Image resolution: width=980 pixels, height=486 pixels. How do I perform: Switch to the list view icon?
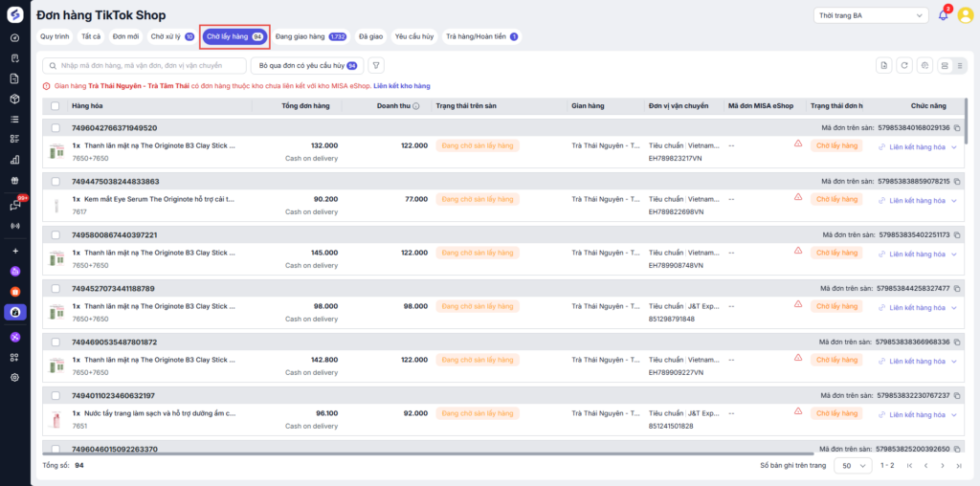click(x=960, y=65)
